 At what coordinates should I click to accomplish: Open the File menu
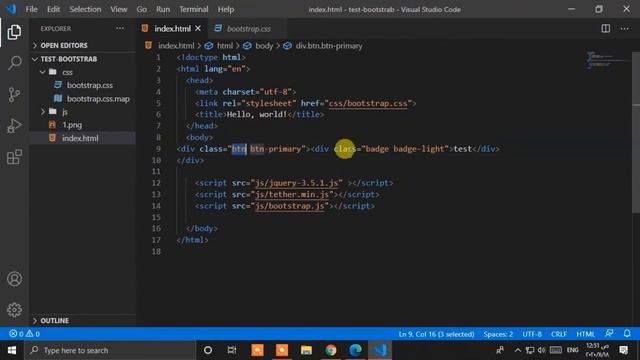[31, 9]
